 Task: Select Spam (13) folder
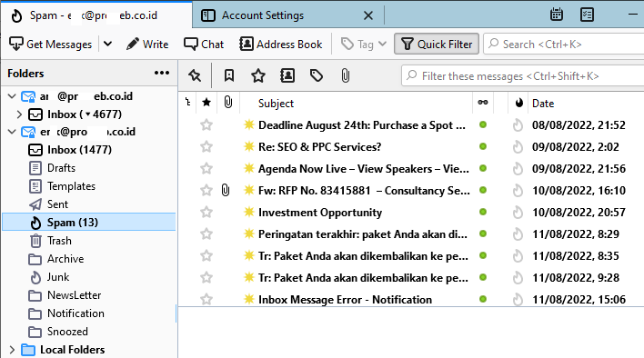(x=89, y=223)
